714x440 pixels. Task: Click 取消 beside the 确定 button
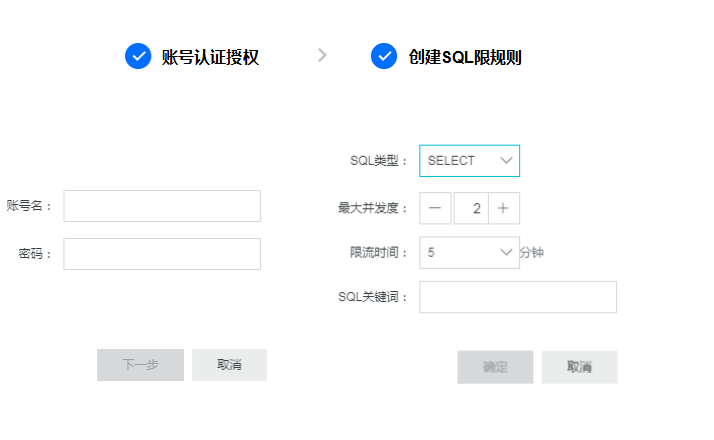pos(579,367)
